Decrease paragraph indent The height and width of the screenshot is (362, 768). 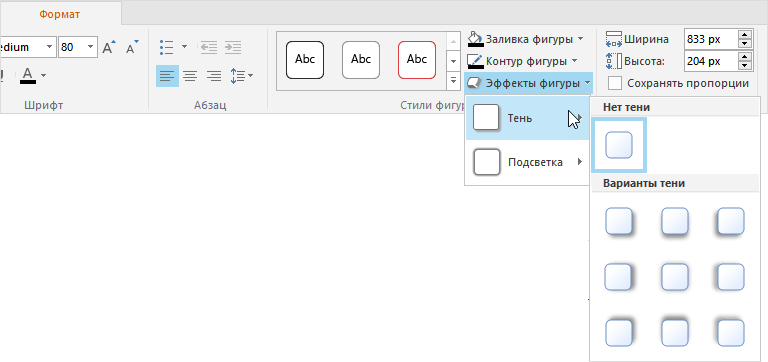pos(209,47)
